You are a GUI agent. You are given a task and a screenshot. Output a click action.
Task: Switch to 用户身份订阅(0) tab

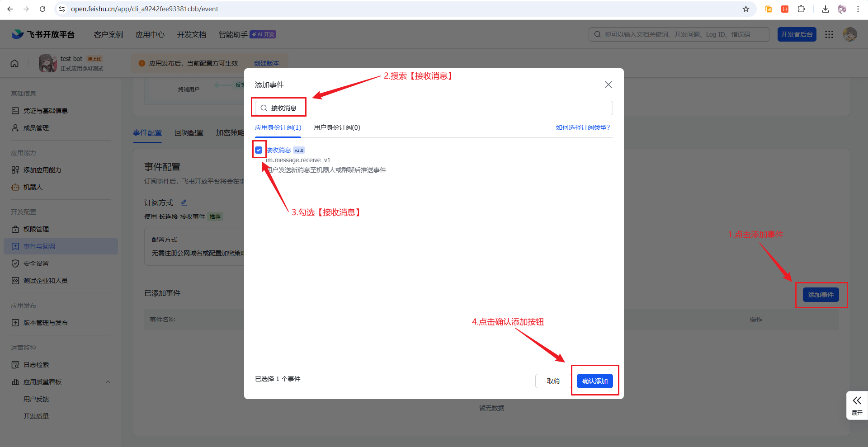[x=337, y=127]
